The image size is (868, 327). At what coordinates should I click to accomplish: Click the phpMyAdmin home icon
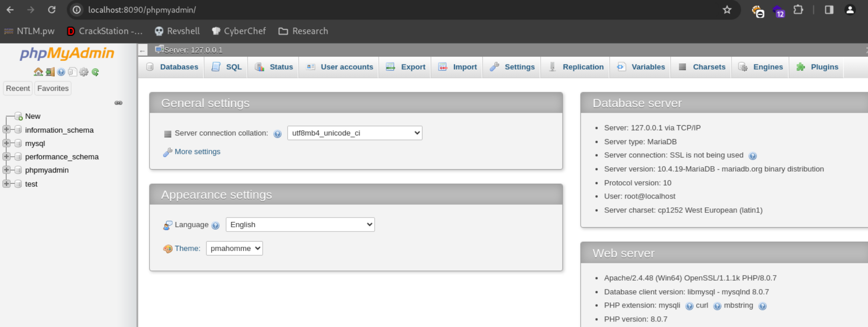point(38,72)
